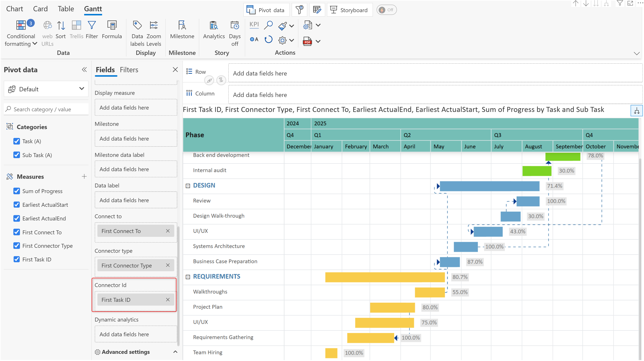Click the Export to PDF icon

(x=307, y=41)
